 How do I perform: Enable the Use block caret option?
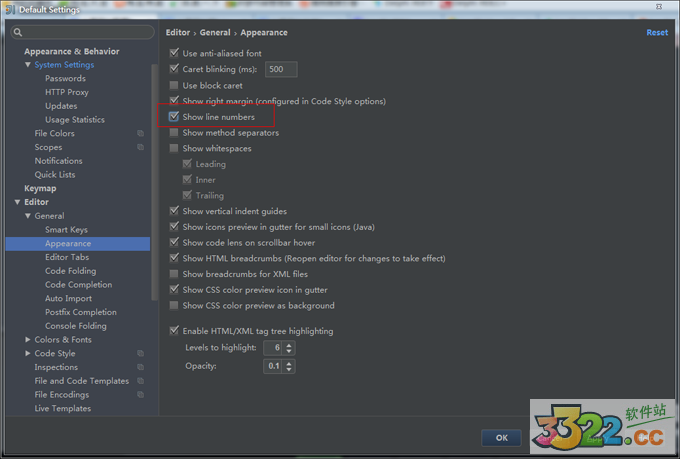point(174,85)
